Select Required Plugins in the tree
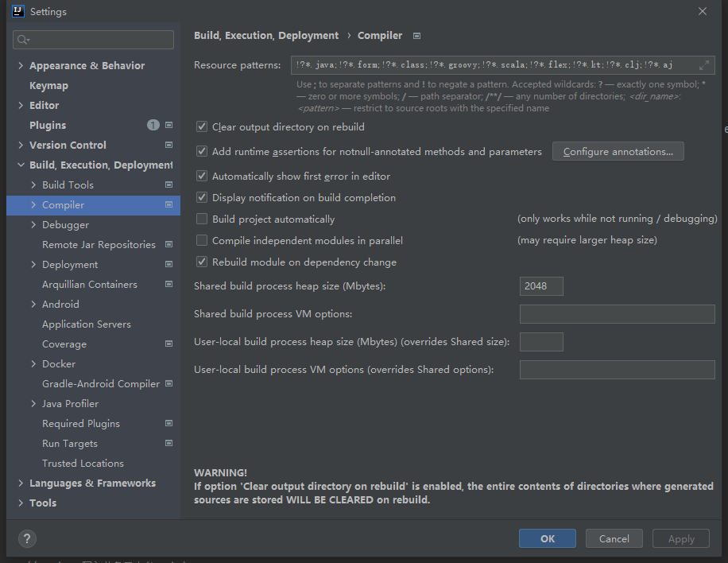Image resolution: width=728 pixels, height=563 pixels. pyautogui.click(x=81, y=423)
